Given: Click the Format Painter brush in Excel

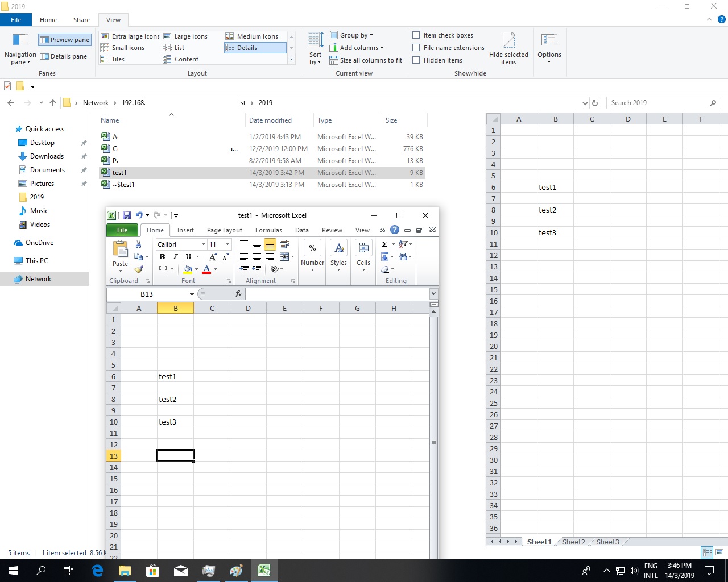Looking at the screenshot, I should click(138, 269).
